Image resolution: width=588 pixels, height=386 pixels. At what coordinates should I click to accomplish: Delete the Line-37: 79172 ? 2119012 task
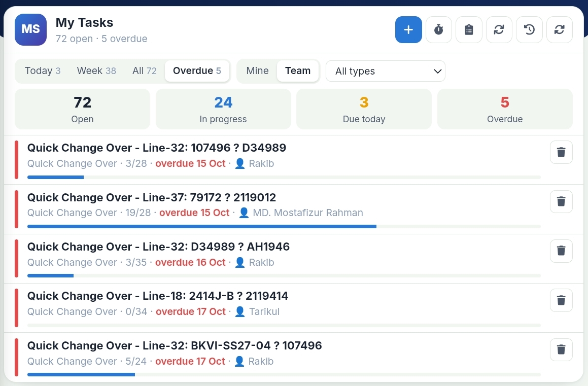561,201
